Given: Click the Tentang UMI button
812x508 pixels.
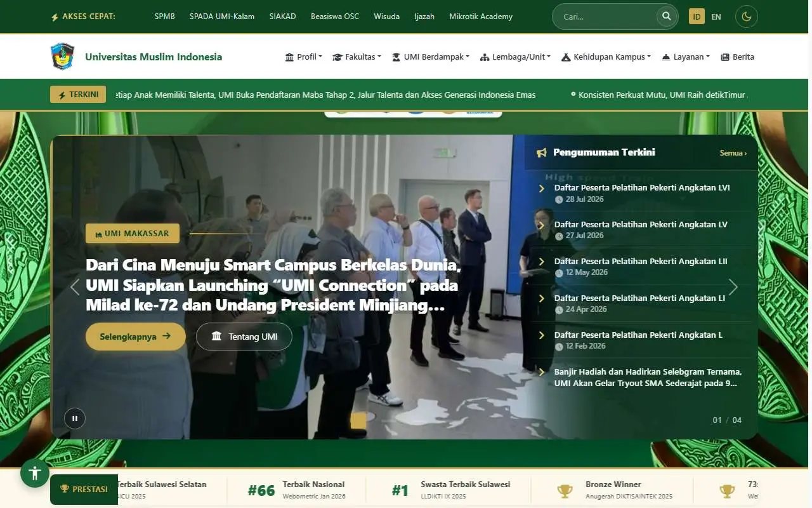Looking at the screenshot, I should click(x=244, y=337).
